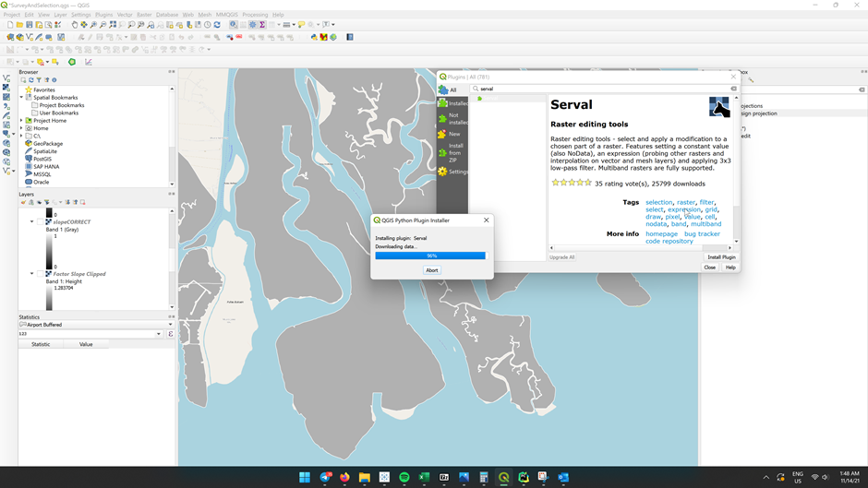Screen dimensions: 868x488
Task: Enable the Factor Slope Clipped layer checkbox
Action: click(x=42, y=274)
